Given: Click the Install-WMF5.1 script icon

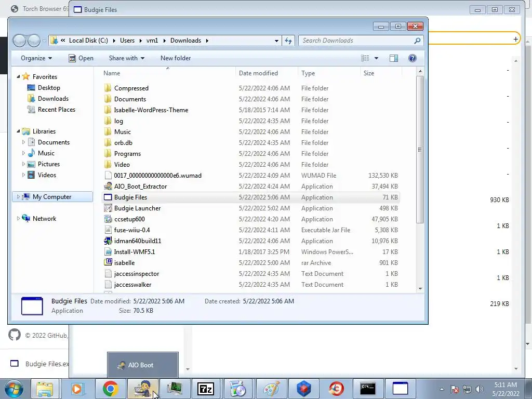Looking at the screenshot, I should pyautogui.click(x=108, y=252).
